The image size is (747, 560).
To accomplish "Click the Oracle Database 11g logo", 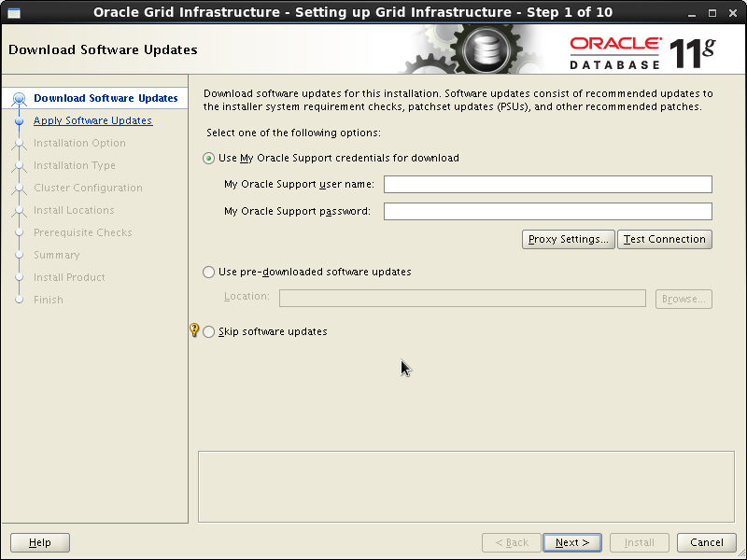I will click(642, 53).
